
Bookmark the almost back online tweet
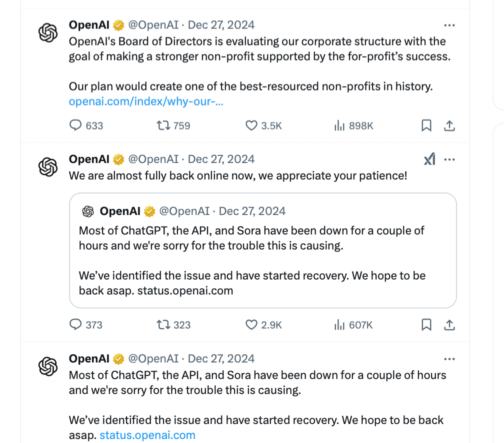tap(426, 324)
